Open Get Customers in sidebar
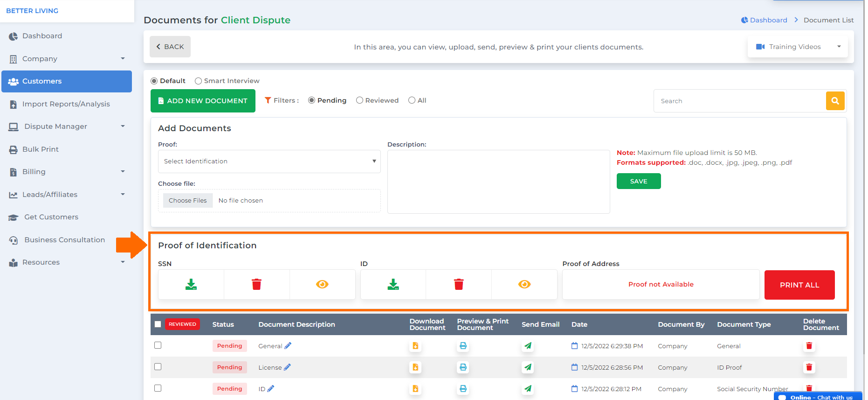Image resolution: width=868 pixels, height=400 pixels. click(67, 217)
